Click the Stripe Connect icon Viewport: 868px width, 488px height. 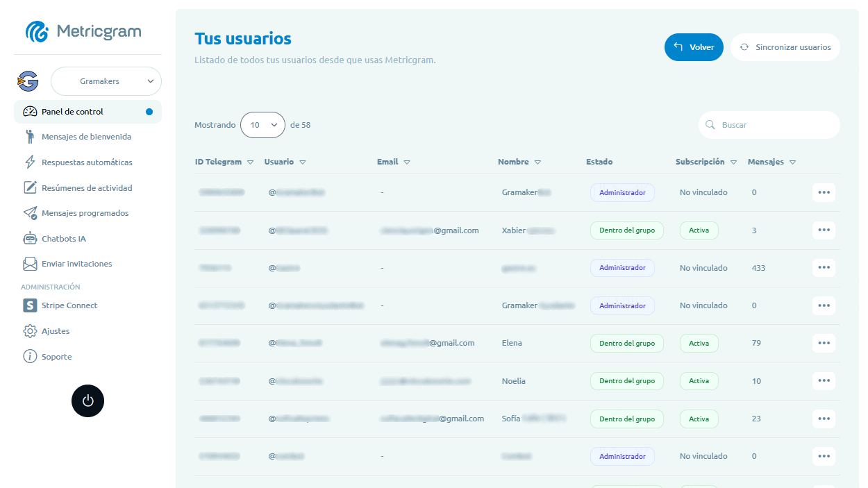(30, 305)
